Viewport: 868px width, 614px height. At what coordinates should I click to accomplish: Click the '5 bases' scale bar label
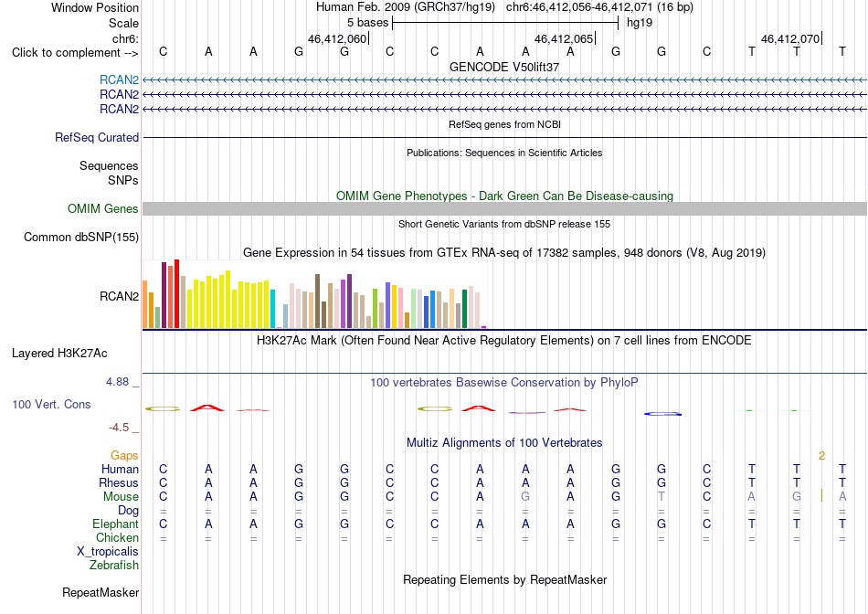[x=367, y=23]
